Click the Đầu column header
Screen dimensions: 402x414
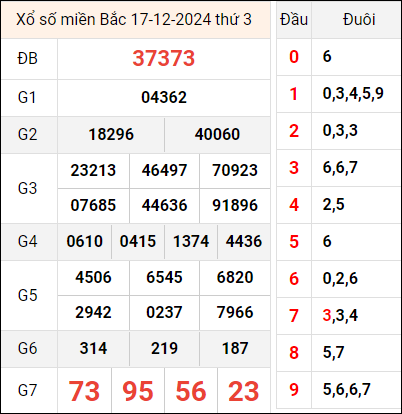294,20
